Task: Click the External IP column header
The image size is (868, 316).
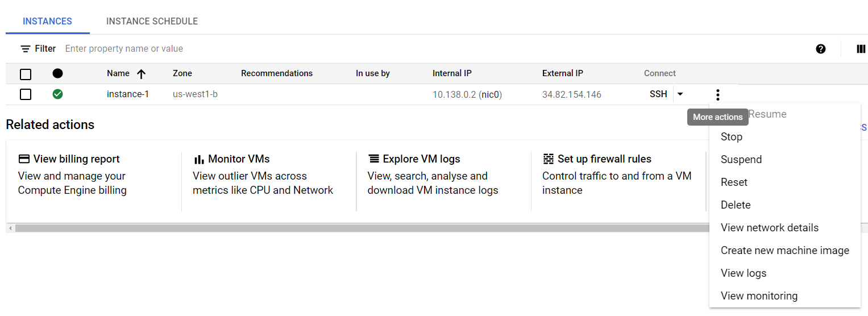Action: coord(563,73)
